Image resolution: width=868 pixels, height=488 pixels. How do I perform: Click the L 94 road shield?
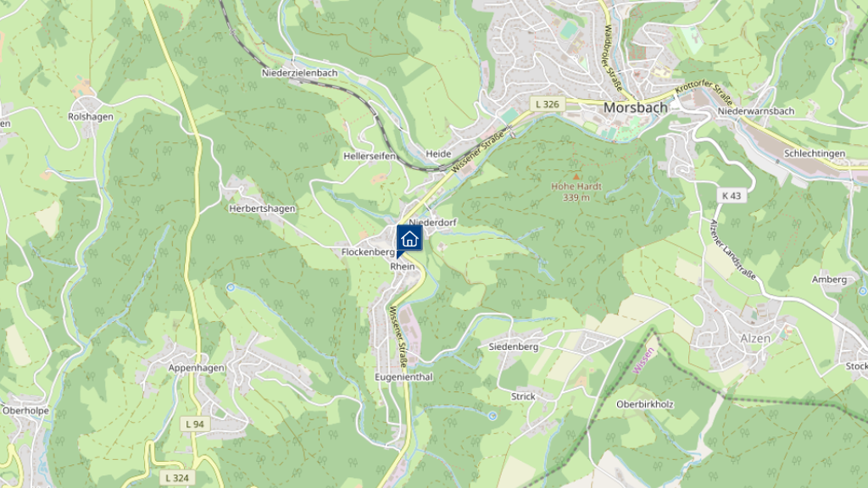pos(195,424)
